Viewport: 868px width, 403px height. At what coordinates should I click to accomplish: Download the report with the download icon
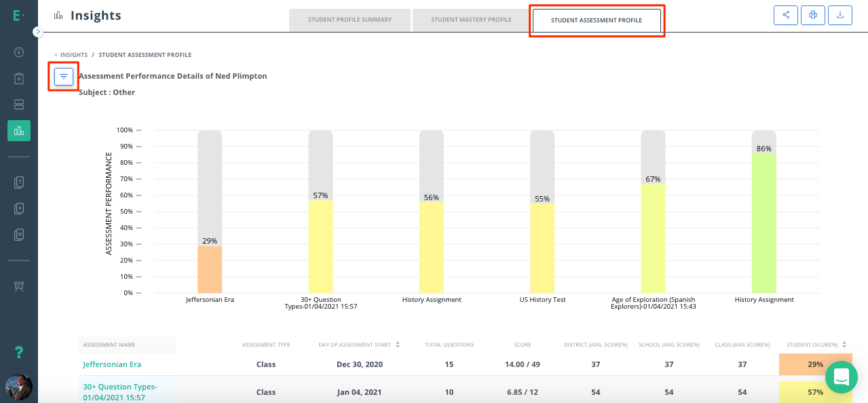coord(839,14)
